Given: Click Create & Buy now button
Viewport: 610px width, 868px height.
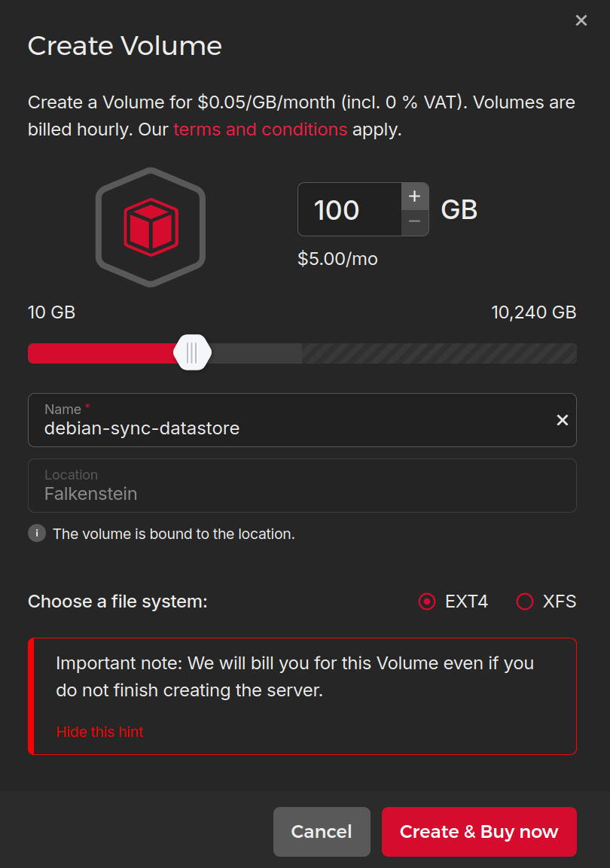Looking at the screenshot, I should click(x=479, y=831).
